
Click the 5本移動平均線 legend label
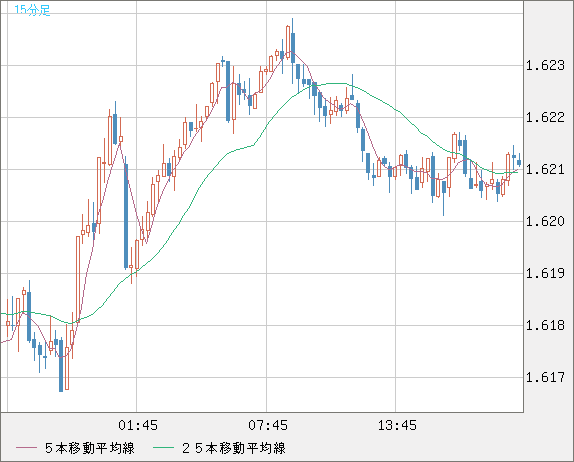pyautogui.click(x=90, y=448)
